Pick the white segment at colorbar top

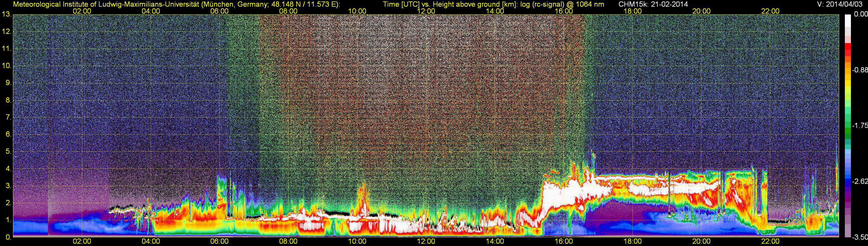click(x=847, y=20)
